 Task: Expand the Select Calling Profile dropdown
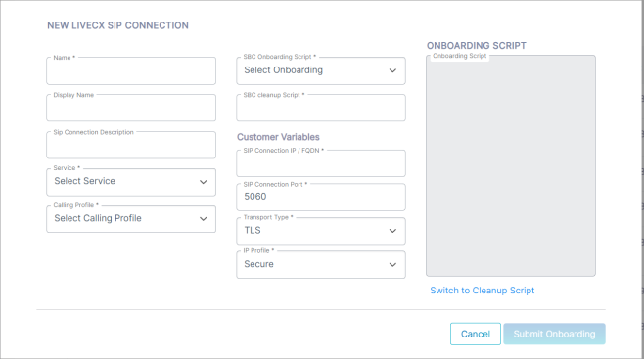(x=131, y=219)
